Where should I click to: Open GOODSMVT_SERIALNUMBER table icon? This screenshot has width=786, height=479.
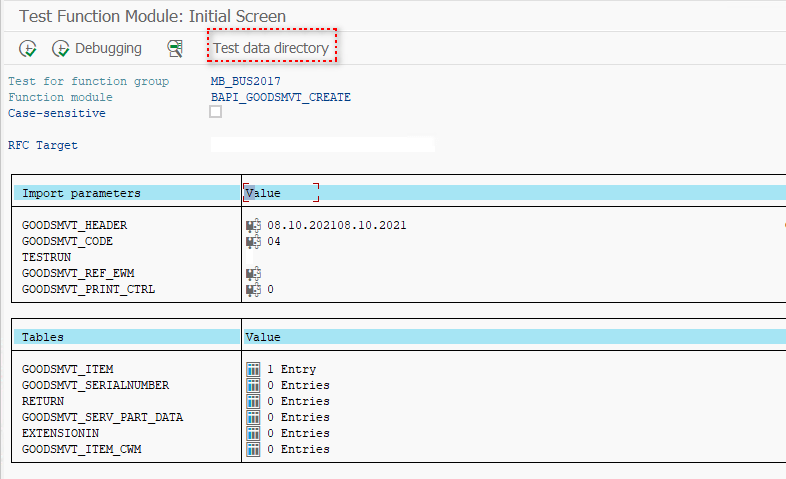253,385
